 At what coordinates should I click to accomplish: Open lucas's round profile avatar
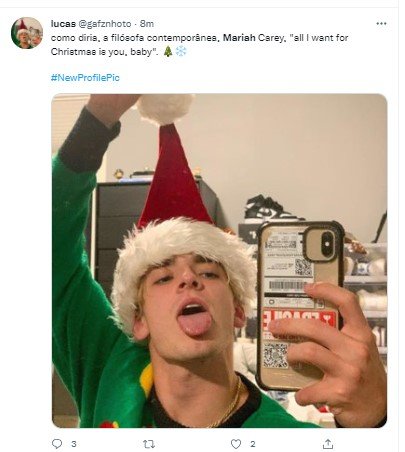(27, 33)
